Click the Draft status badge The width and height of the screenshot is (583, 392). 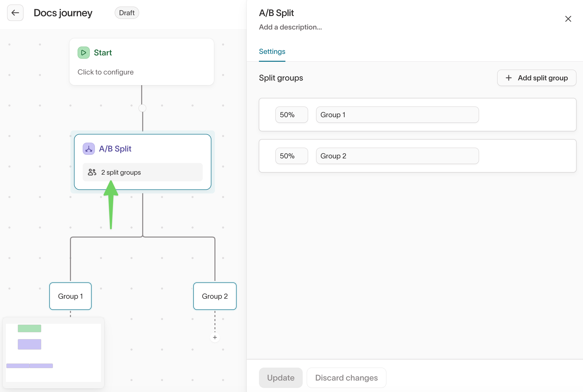click(127, 13)
